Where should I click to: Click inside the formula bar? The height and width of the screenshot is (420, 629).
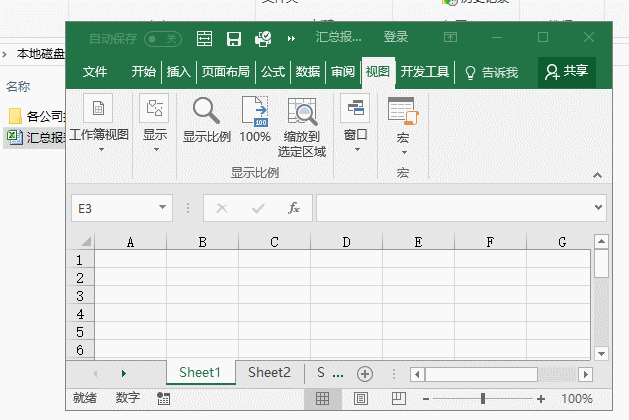click(454, 208)
